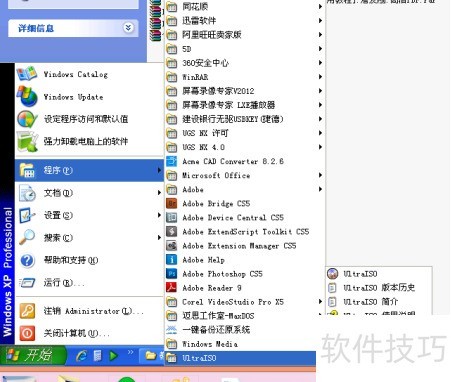This screenshot has width=451, height=382.
Task: Launch Internet Explorer from quick launch
Action: point(81,356)
